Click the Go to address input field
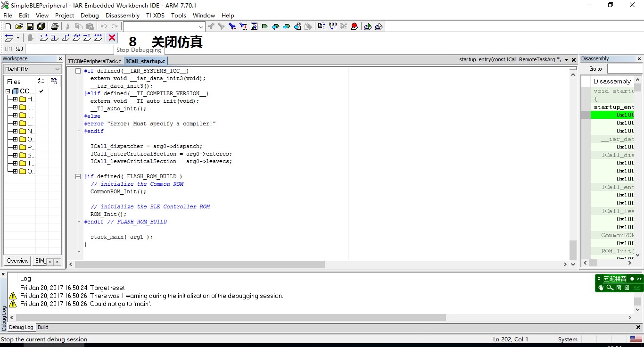644x347 pixels. [x=625, y=69]
